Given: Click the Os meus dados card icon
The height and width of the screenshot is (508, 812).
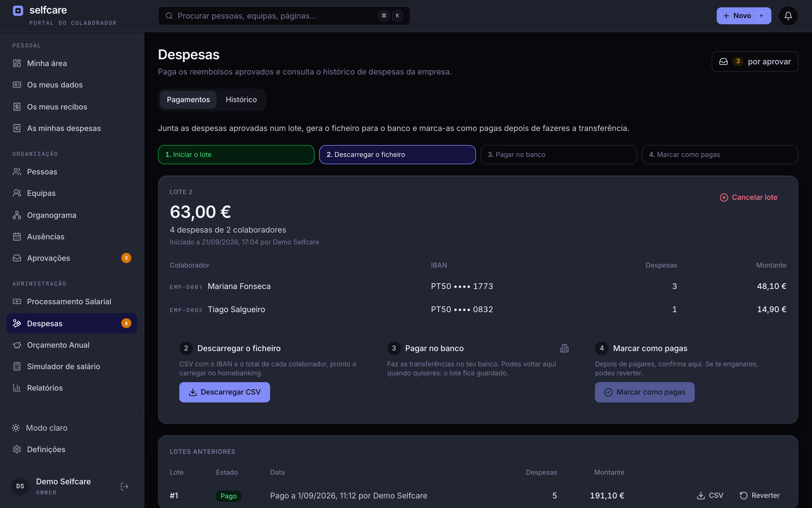Looking at the screenshot, I should [17, 85].
